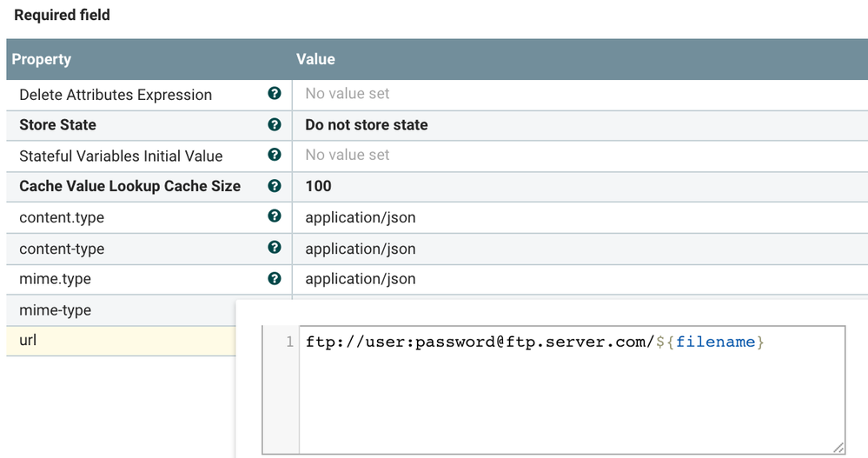Viewport: 868px width, 458px height.
Task: Click the Property column header
Action: 42,60
